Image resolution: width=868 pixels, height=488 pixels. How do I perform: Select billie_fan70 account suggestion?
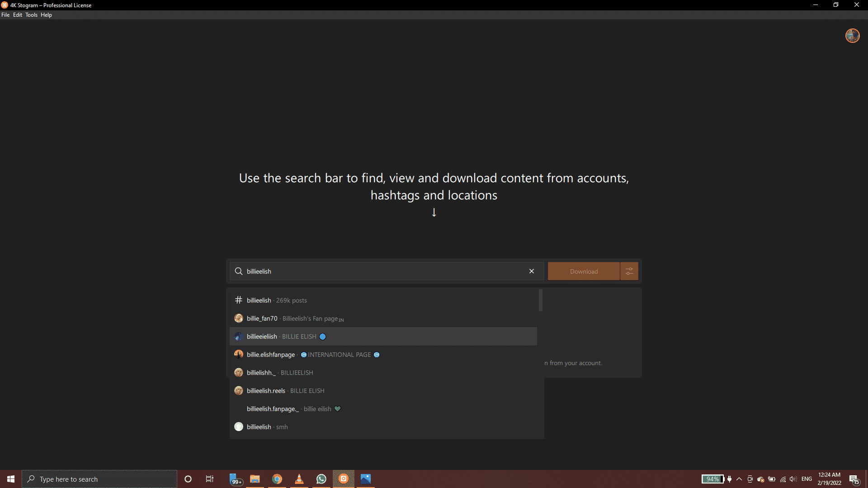pos(383,319)
